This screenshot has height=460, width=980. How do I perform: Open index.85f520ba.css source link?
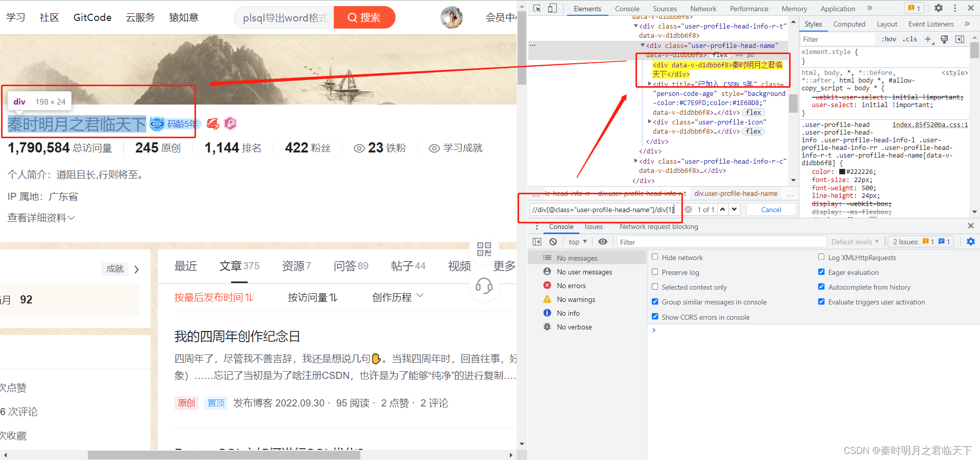[x=930, y=124]
